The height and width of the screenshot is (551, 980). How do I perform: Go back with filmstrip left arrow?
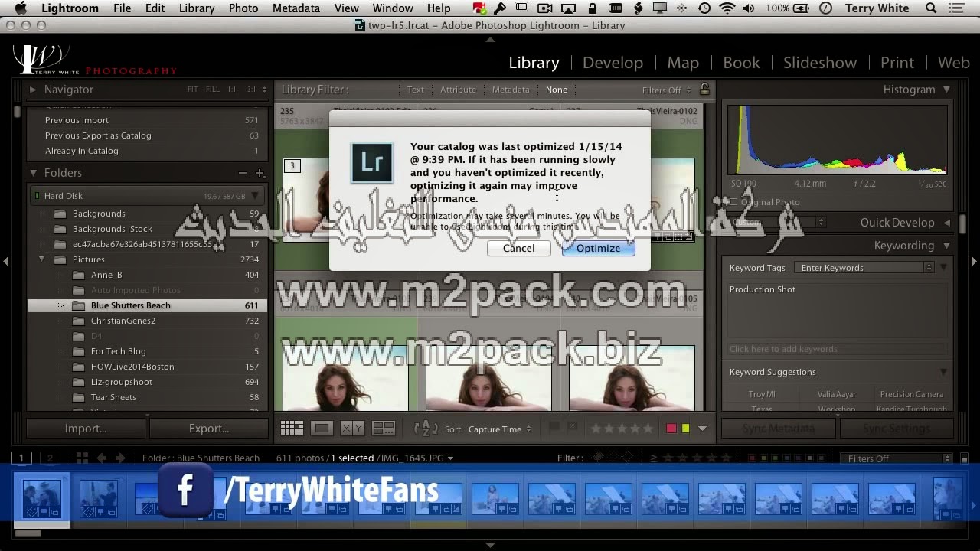point(101,458)
